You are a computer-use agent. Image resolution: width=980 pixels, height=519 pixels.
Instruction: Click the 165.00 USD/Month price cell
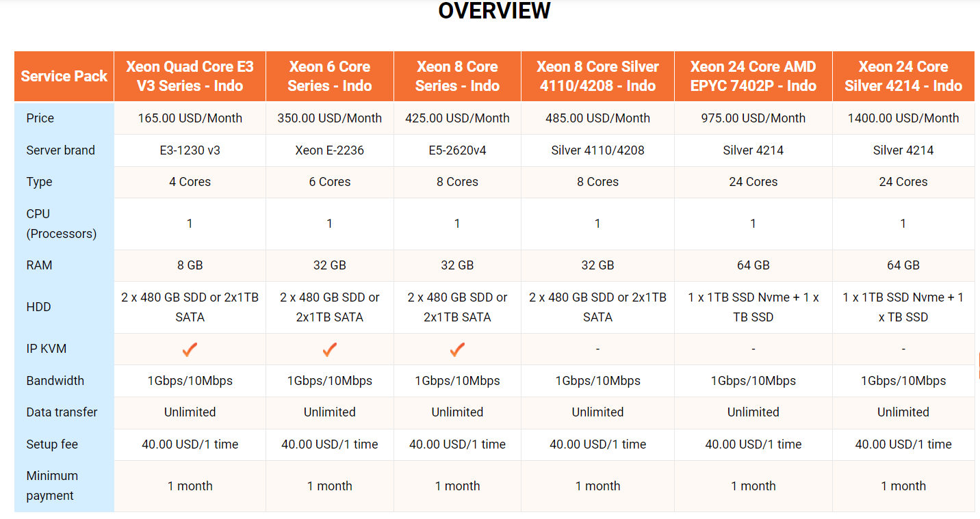(x=190, y=118)
